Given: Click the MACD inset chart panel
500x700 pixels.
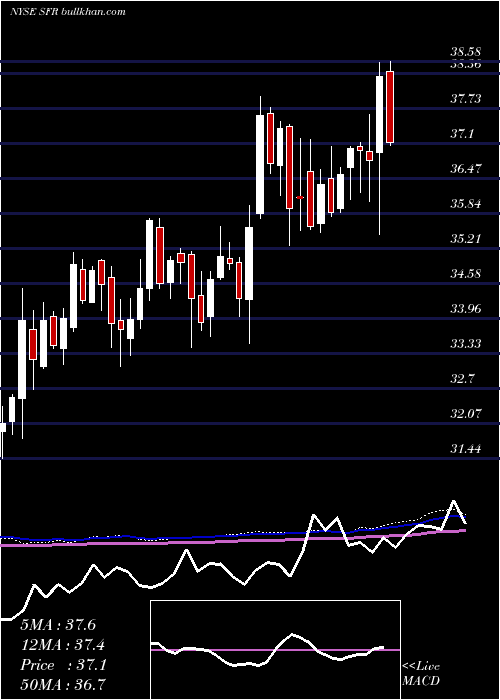Looking at the screenshot, I should [x=275, y=650].
